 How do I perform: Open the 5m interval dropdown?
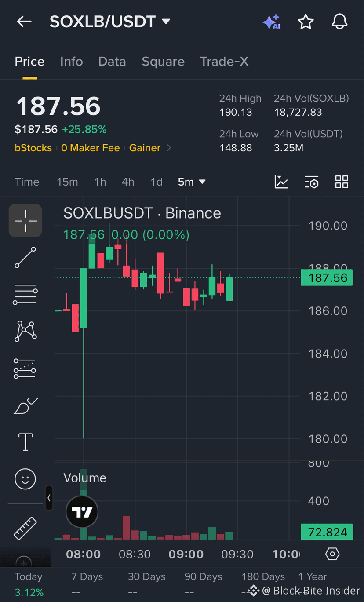pyautogui.click(x=192, y=182)
